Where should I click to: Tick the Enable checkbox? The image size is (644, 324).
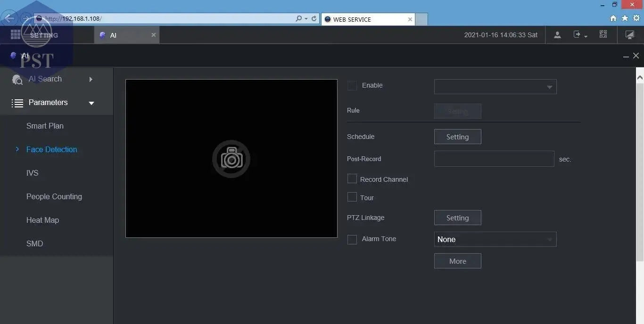pyautogui.click(x=352, y=86)
